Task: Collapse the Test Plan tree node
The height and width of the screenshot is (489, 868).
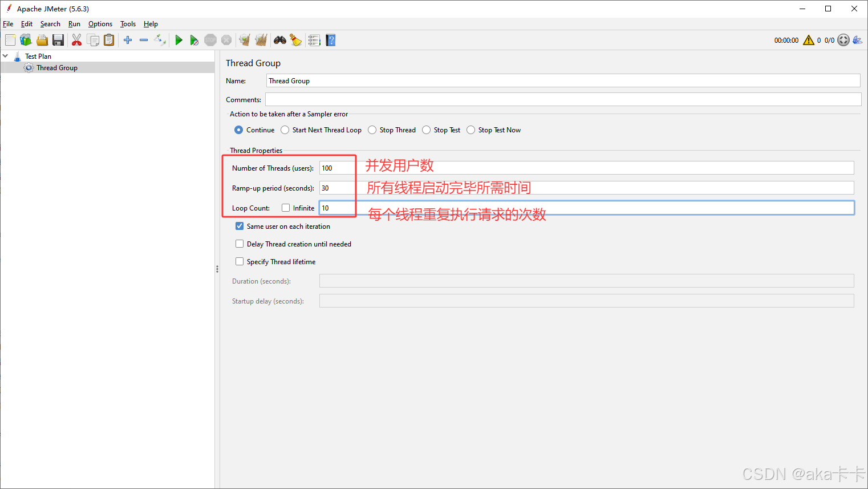Action: 5,56
